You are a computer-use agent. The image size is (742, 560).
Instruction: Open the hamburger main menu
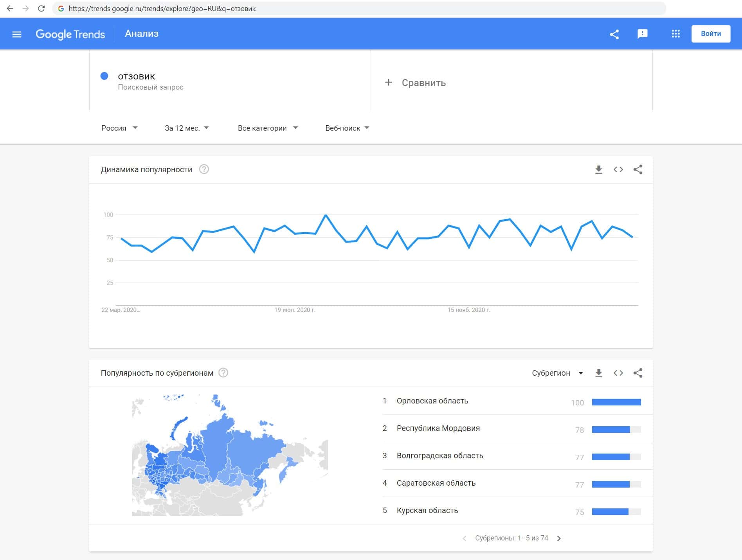coord(16,34)
